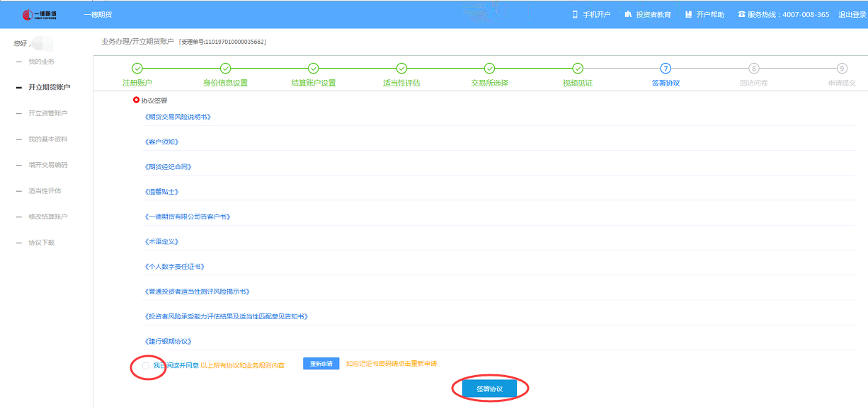Click the 注册账户 step label
Image resolution: width=868 pixels, height=409 pixels.
(x=137, y=83)
